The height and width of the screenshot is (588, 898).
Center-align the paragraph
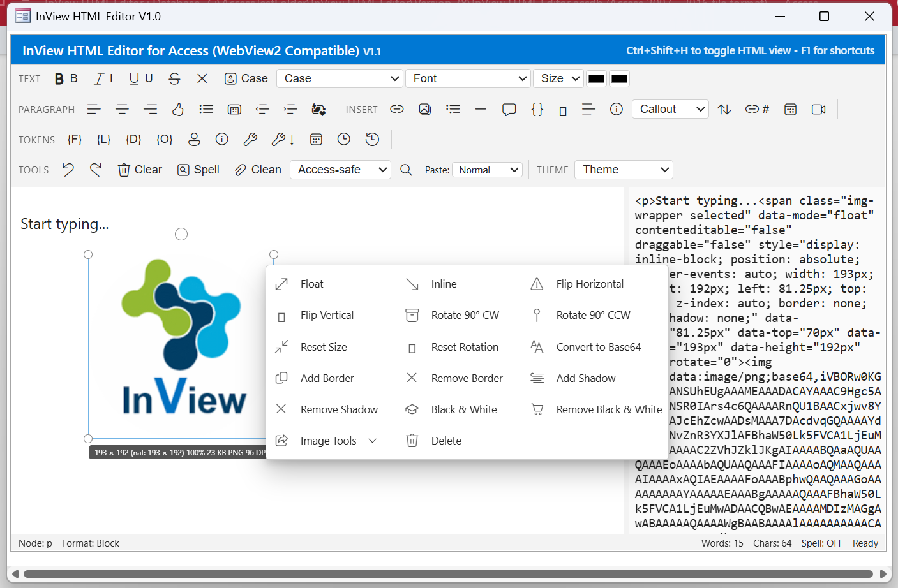(122, 109)
